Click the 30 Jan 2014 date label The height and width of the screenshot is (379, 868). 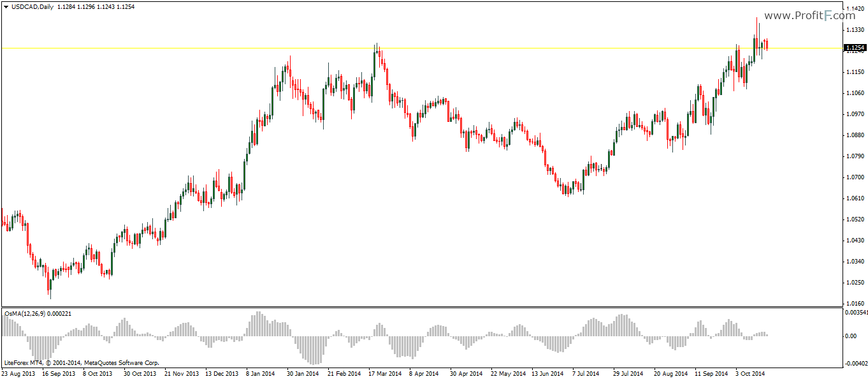(x=301, y=374)
